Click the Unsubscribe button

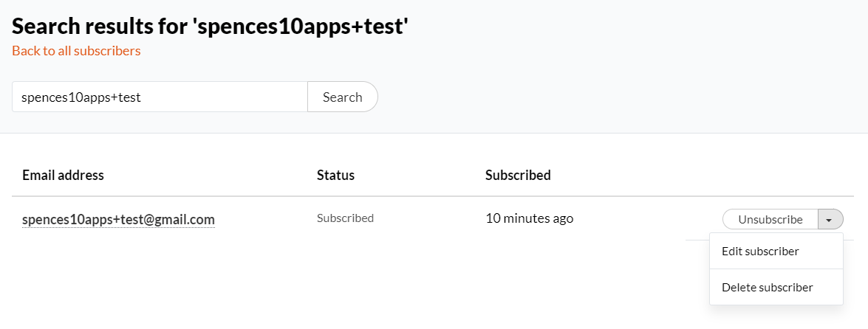coord(770,220)
